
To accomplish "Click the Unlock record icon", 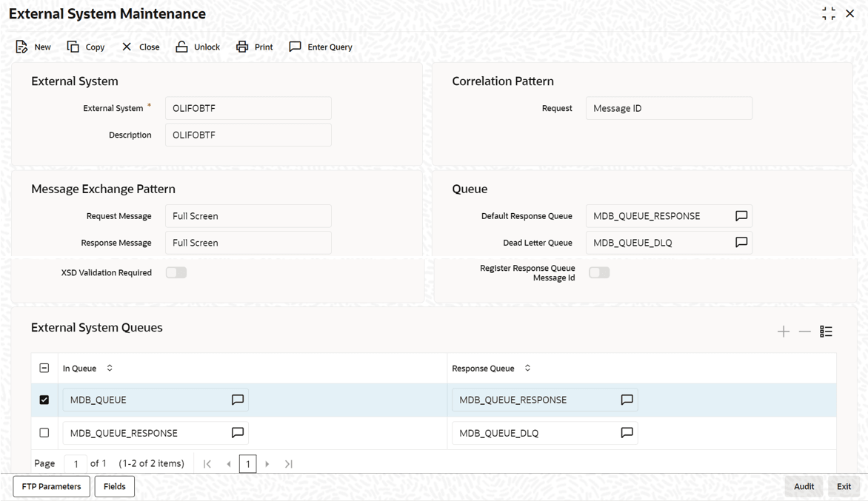I will point(181,47).
